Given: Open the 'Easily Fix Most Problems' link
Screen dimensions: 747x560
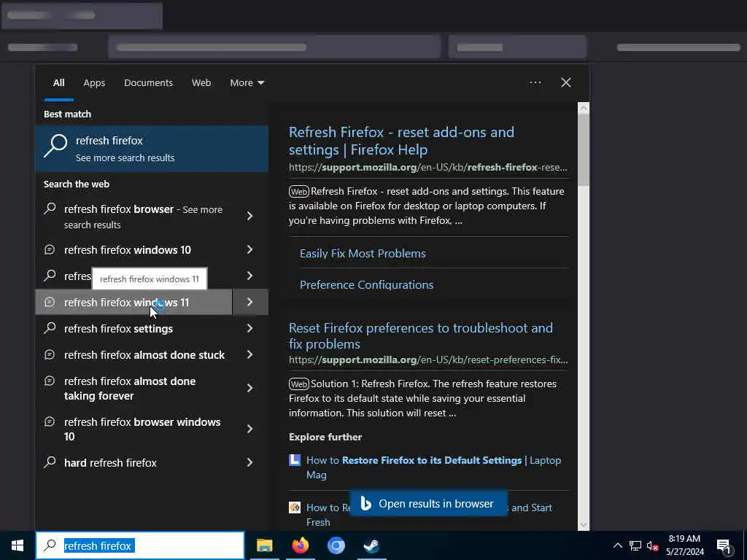Looking at the screenshot, I should pos(363,253).
